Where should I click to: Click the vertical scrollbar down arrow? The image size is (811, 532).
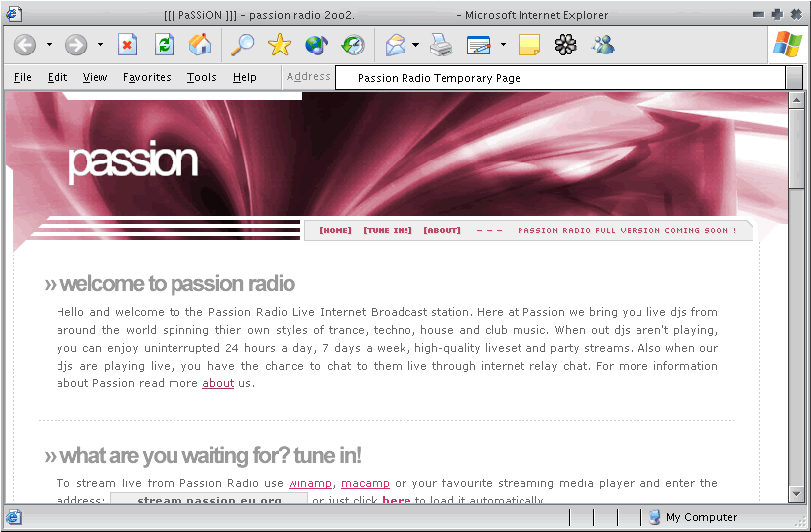click(x=797, y=493)
